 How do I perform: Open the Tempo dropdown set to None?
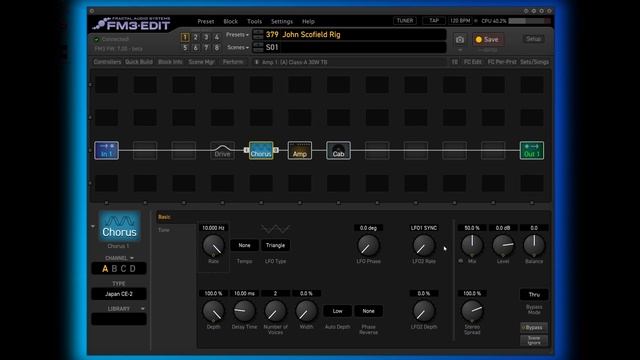(x=244, y=245)
